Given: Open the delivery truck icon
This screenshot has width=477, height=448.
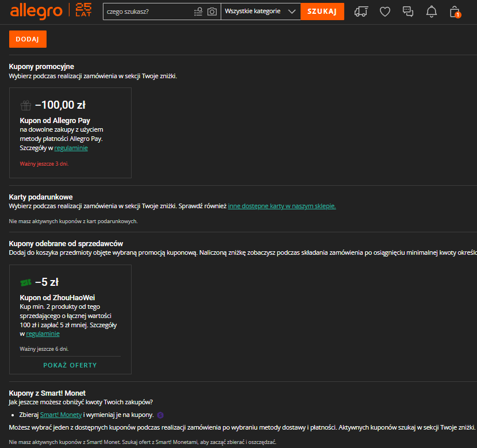Looking at the screenshot, I should [x=361, y=12].
